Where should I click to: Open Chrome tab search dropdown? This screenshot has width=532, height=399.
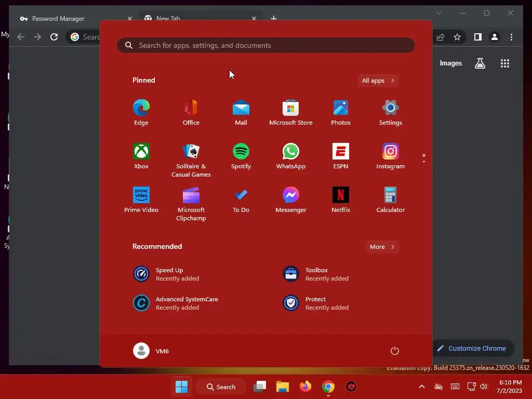(438, 13)
